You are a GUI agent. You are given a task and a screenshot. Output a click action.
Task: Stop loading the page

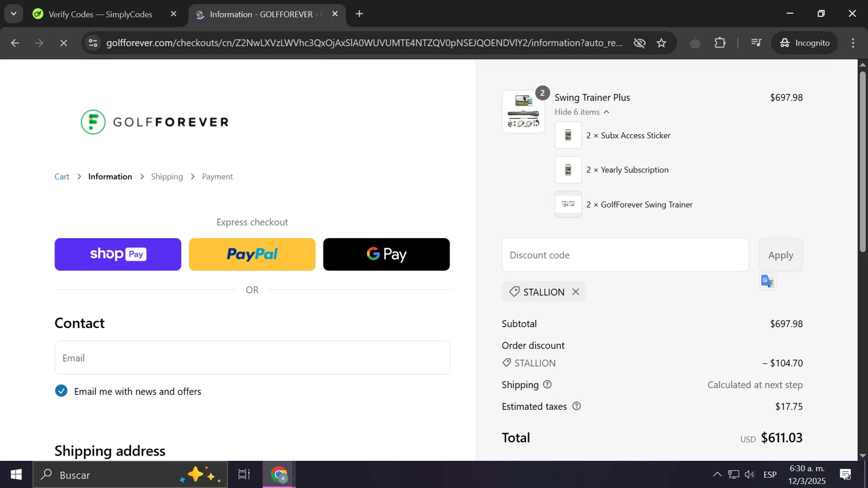[x=64, y=43]
